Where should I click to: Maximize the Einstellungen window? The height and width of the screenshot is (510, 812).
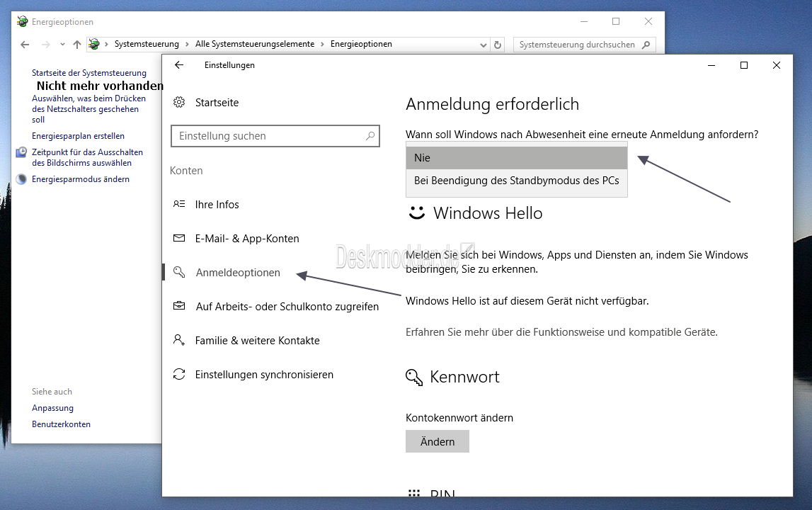click(x=743, y=65)
